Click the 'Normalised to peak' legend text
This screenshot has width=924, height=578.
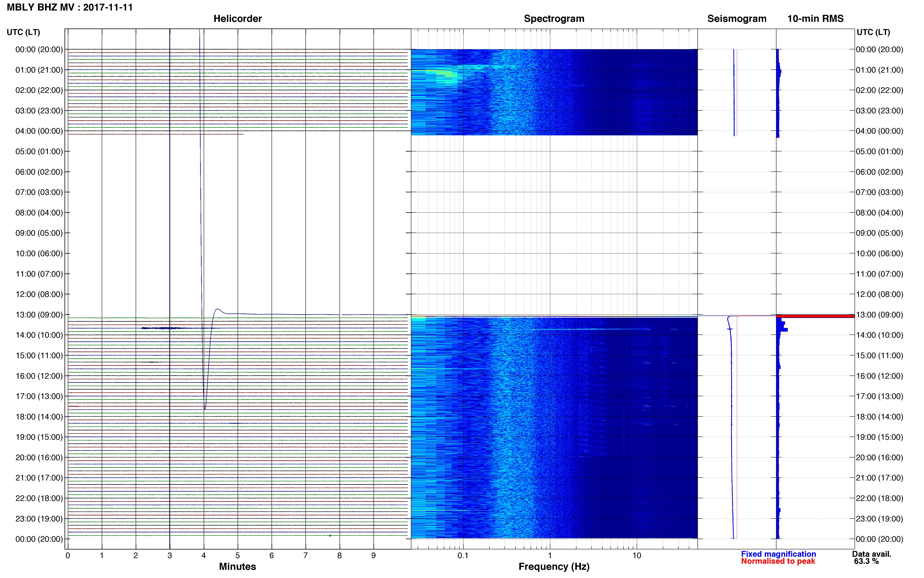coord(778,561)
